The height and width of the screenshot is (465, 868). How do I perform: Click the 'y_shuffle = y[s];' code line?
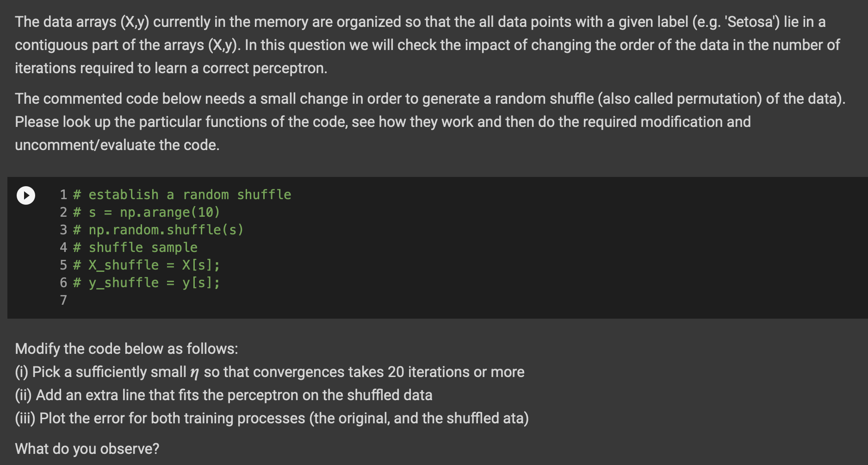147,283
